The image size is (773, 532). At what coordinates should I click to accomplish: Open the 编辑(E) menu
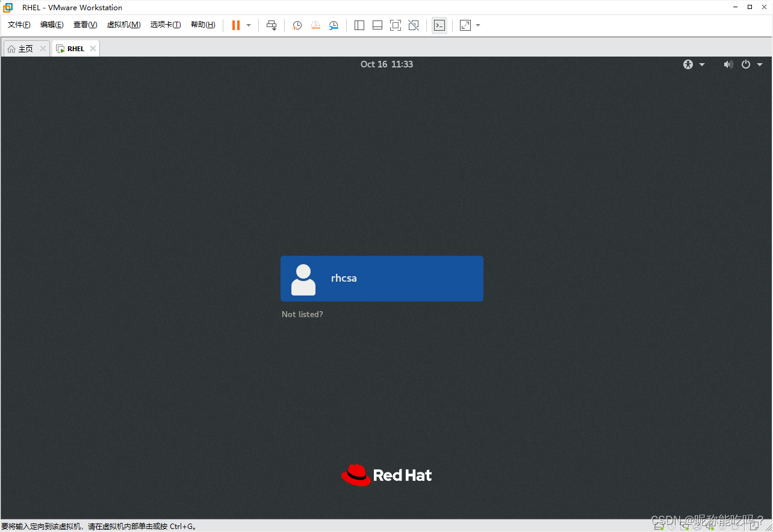tap(52, 25)
